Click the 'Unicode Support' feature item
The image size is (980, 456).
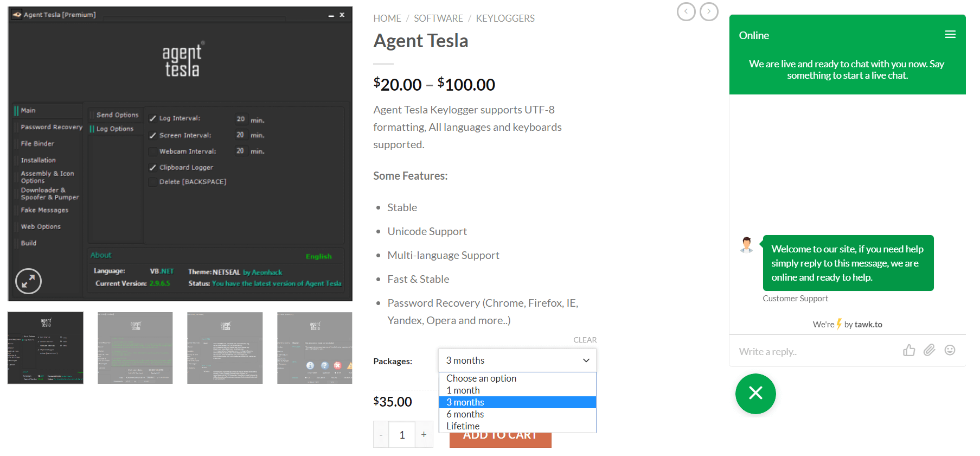427,231
